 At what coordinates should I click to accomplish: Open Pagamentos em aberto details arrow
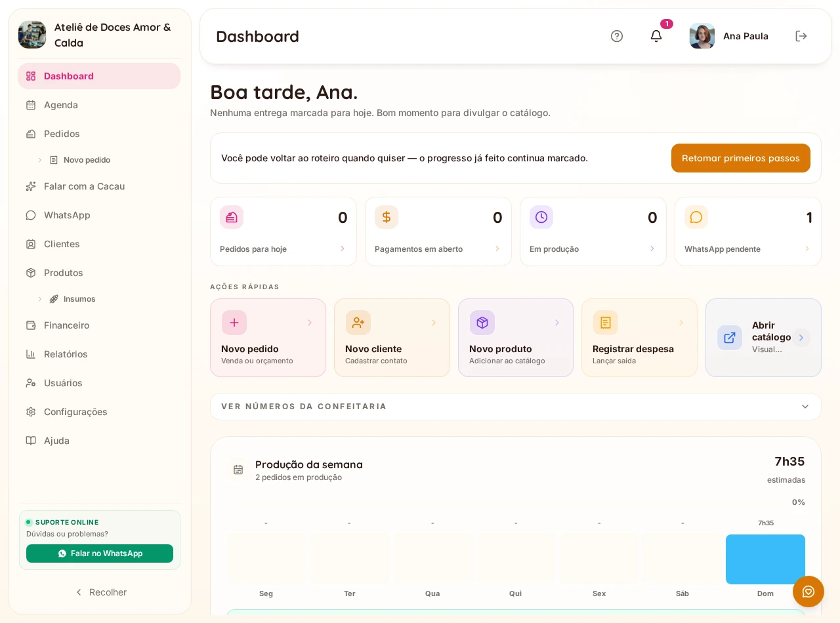[x=497, y=249]
